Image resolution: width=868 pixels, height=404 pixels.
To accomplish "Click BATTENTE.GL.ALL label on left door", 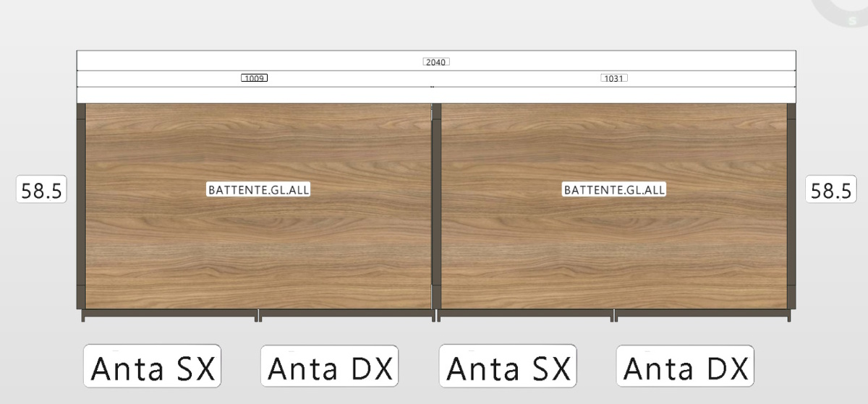I will (x=259, y=190).
